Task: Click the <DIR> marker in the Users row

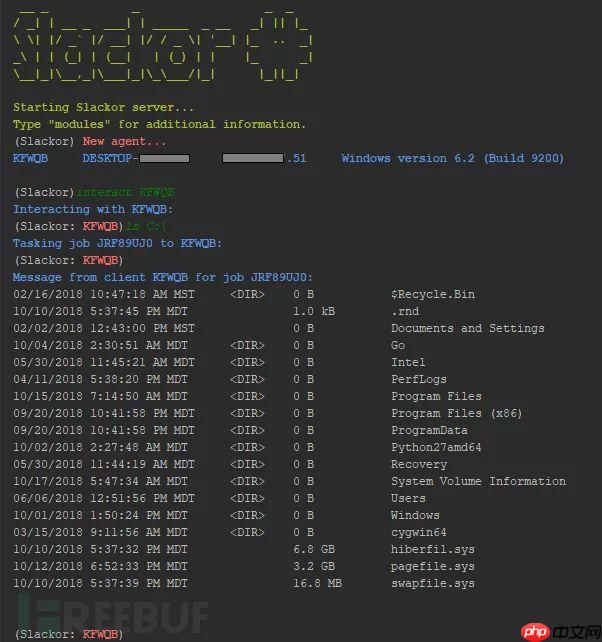Action: [x=247, y=498]
